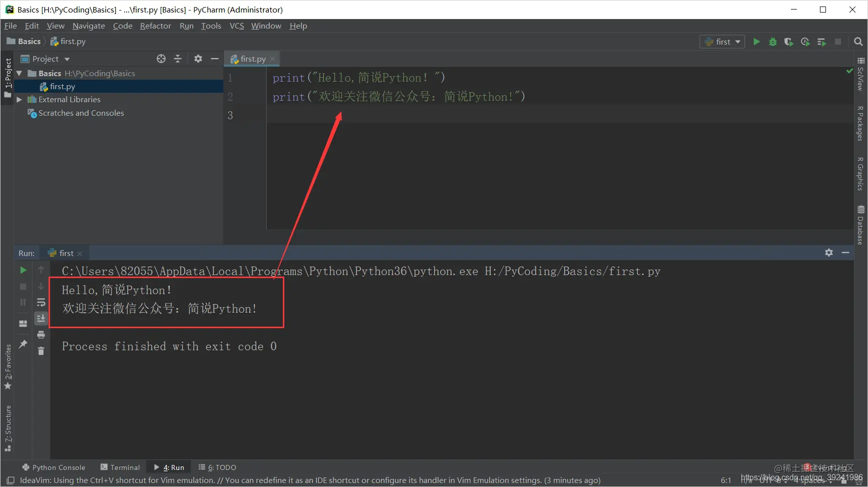
Task: Open the Tools menu
Action: pos(211,26)
